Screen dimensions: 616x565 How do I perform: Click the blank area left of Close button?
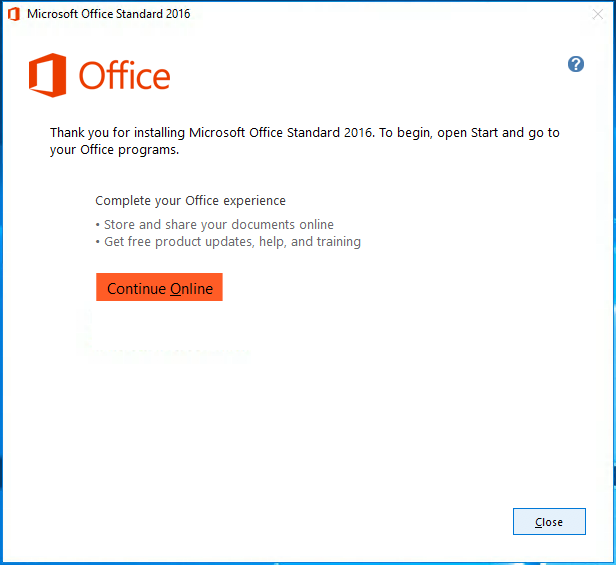[300, 522]
